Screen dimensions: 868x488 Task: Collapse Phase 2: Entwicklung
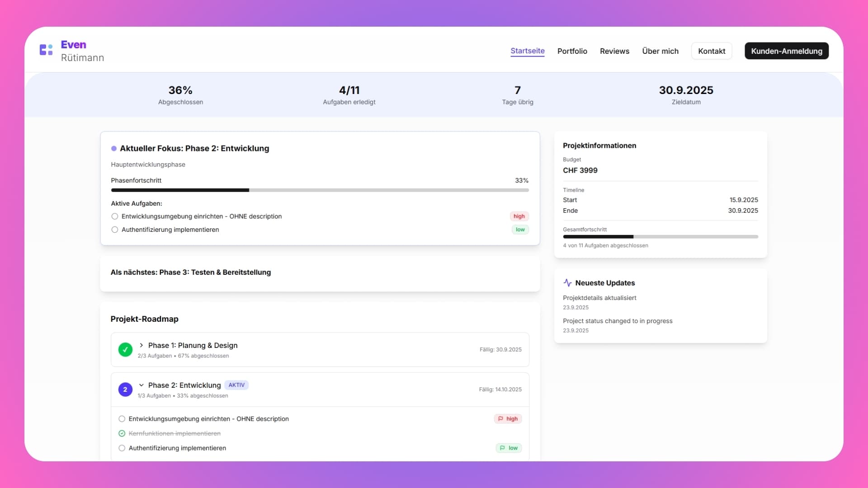click(142, 385)
